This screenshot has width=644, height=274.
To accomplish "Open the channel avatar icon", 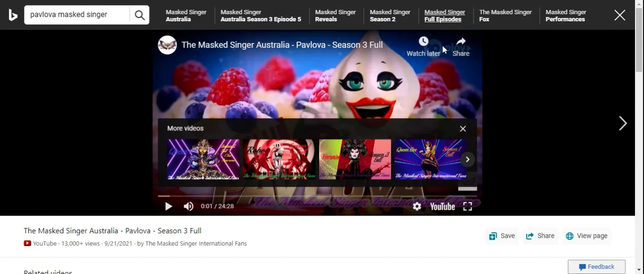I will (167, 45).
